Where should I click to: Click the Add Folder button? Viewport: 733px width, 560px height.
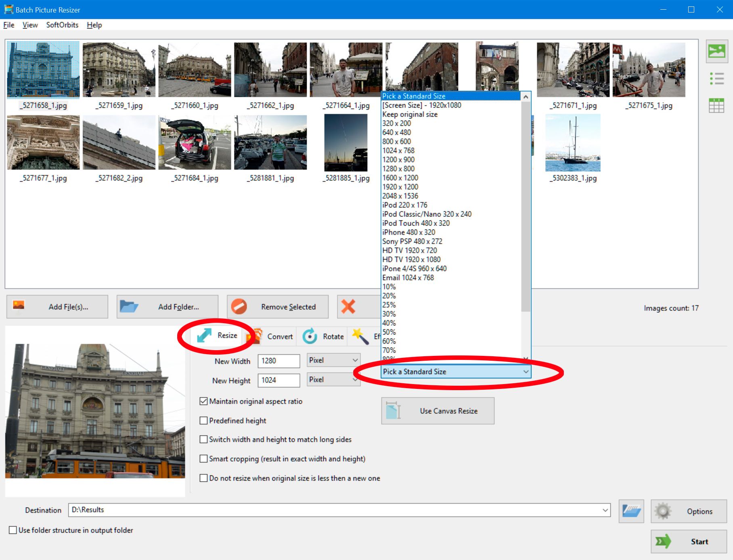[x=167, y=307]
